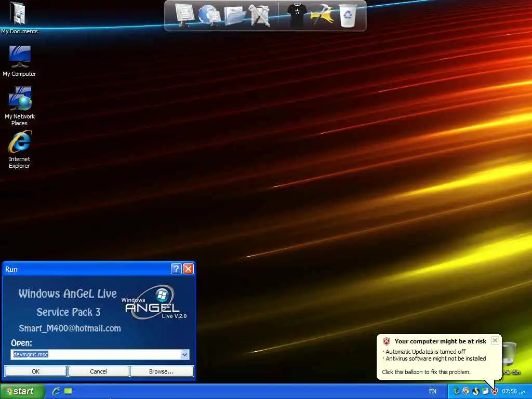This screenshot has height=399, width=532.
Task: Click the dark blue circular tray icon
Action: tap(476, 391)
